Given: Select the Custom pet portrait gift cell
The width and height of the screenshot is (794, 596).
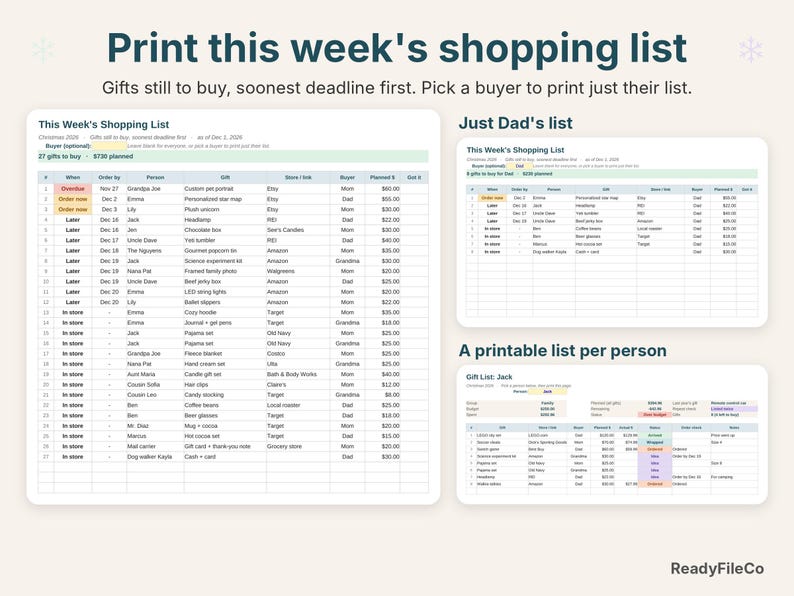Looking at the screenshot, I should coord(225,189).
